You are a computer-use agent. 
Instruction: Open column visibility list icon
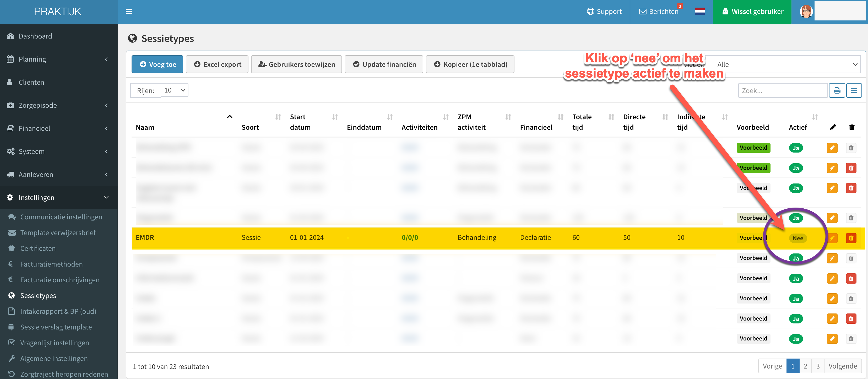854,90
